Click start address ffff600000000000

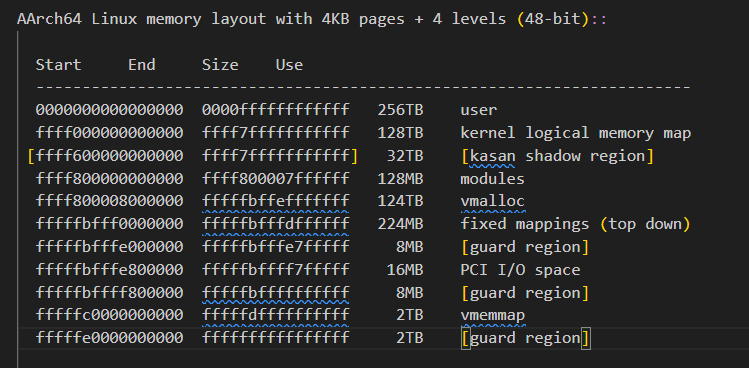click(x=109, y=156)
